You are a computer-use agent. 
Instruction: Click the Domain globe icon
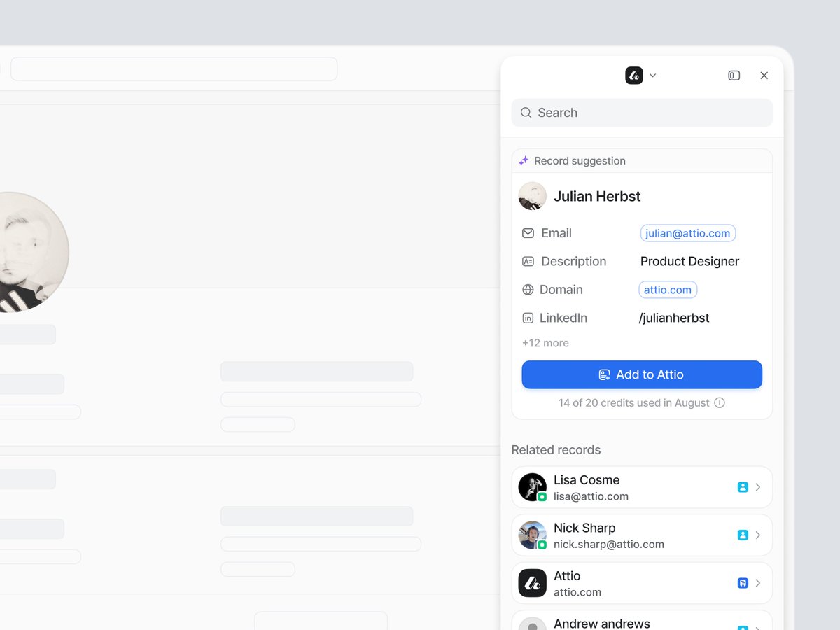[x=528, y=290]
